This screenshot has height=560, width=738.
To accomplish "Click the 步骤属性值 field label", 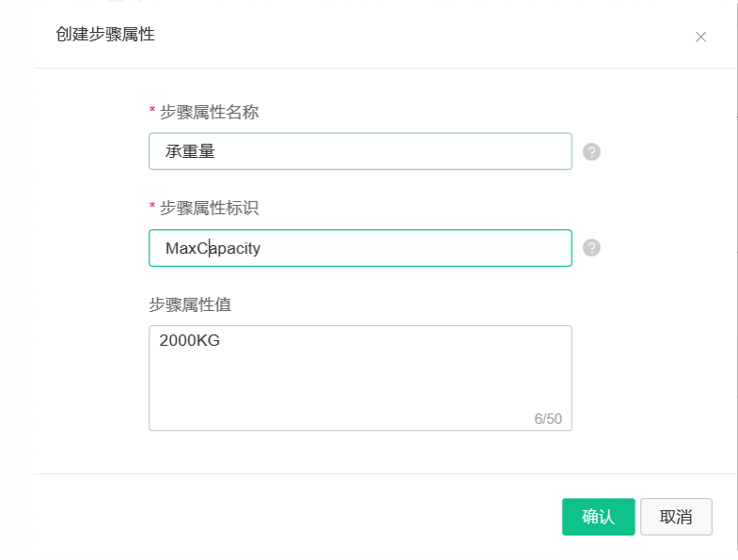I will tap(190, 304).
